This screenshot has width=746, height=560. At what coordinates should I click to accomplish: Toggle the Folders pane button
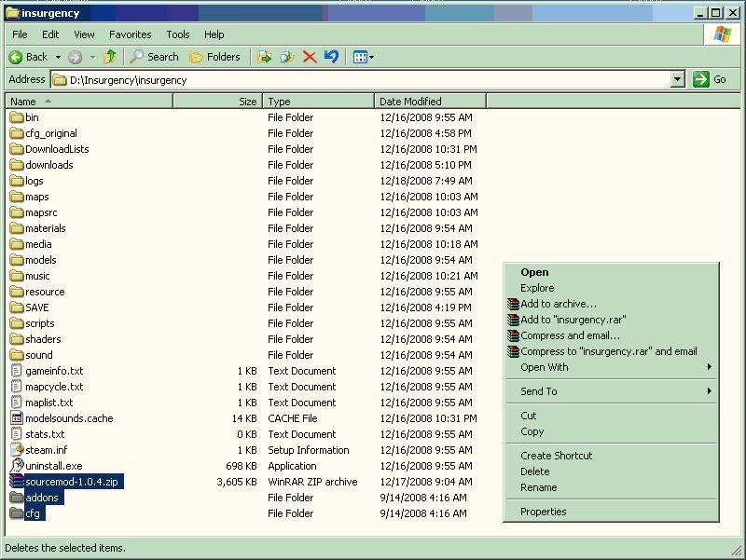click(214, 57)
